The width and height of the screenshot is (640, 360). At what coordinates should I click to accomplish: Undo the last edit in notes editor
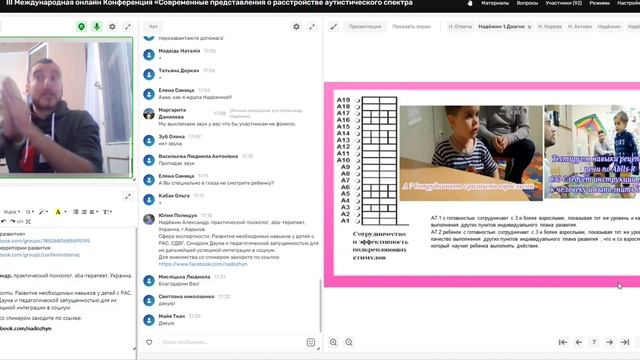point(4,221)
